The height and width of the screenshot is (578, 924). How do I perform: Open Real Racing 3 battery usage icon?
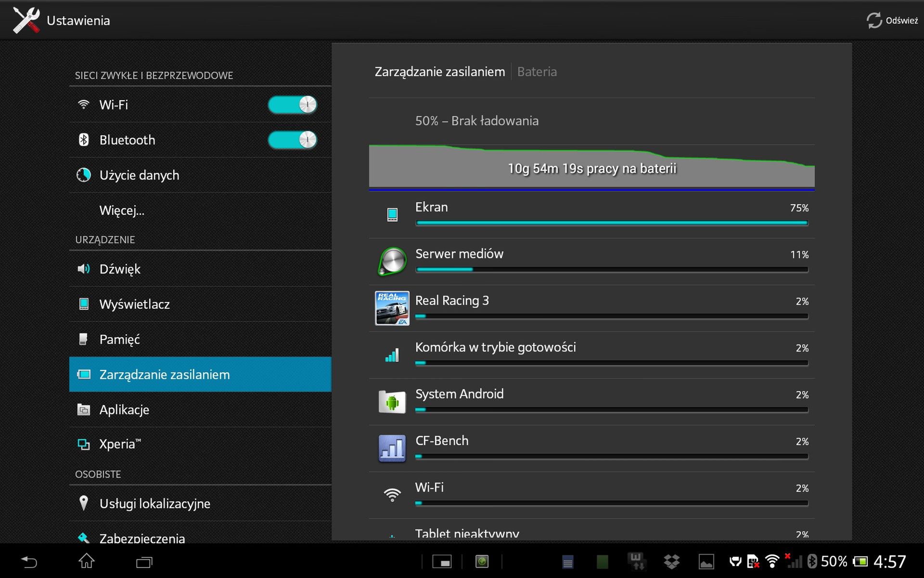(x=392, y=308)
